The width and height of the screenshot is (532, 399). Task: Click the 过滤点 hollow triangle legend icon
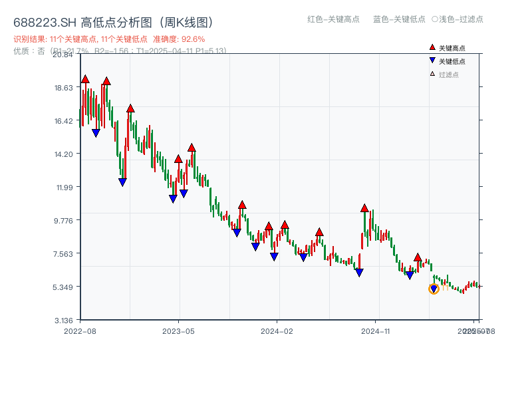[432, 73]
